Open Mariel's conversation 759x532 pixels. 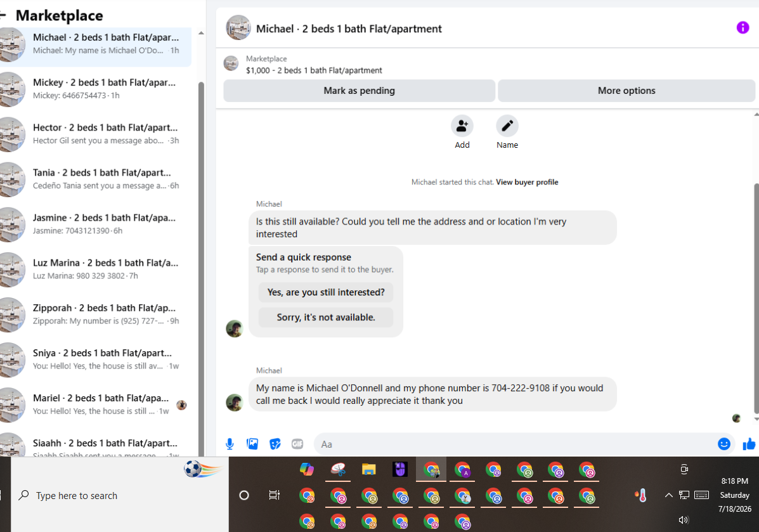tap(96, 404)
